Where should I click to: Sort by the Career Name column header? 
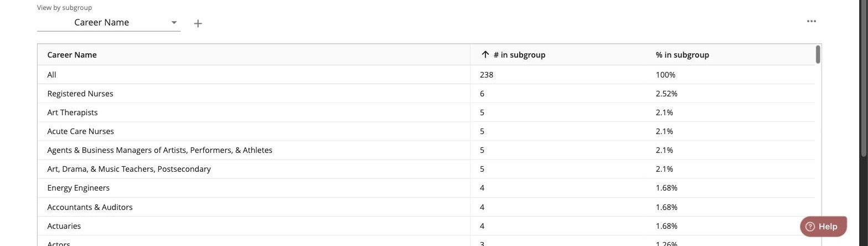click(72, 55)
